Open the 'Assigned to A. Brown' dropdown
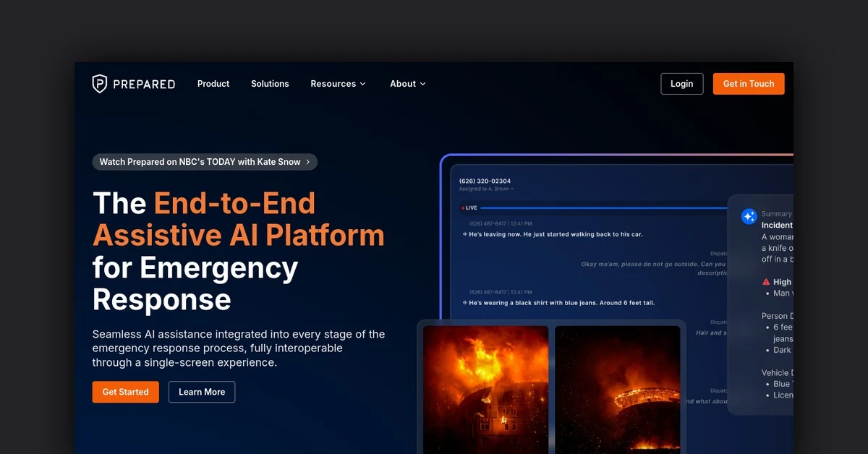868x454 pixels. click(x=486, y=189)
